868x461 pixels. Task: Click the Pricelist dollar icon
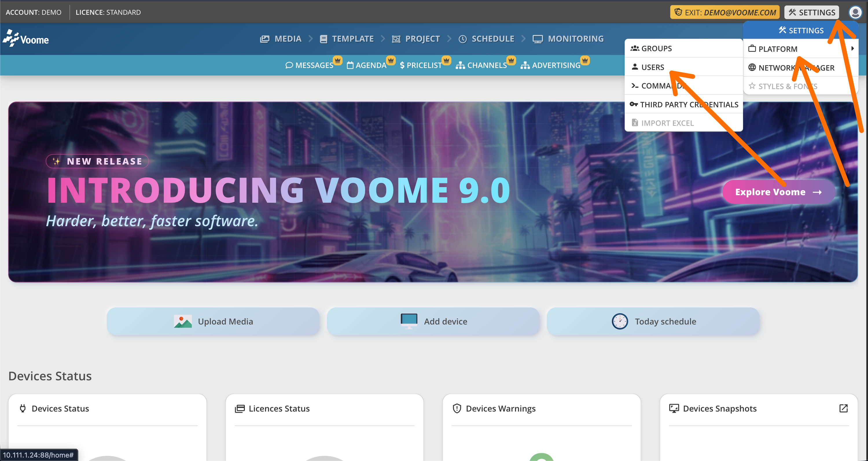(402, 65)
